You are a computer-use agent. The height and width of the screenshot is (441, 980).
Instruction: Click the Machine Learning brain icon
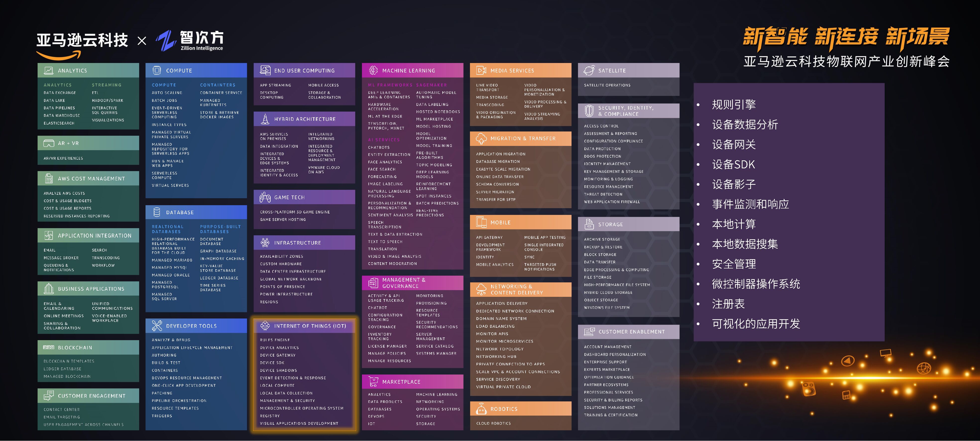tap(373, 70)
